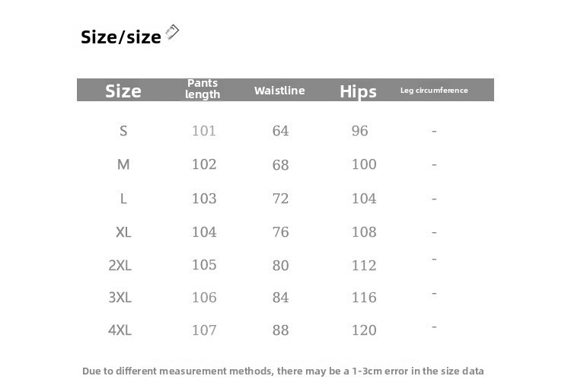Select the Waistline column header

coord(279,91)
